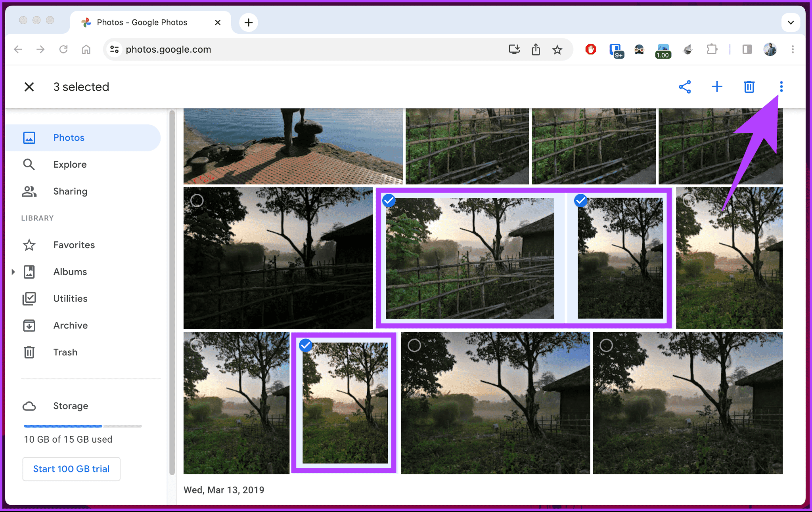
Task: Click the Share icon in toolbar
Action: [x=685, y=87]
